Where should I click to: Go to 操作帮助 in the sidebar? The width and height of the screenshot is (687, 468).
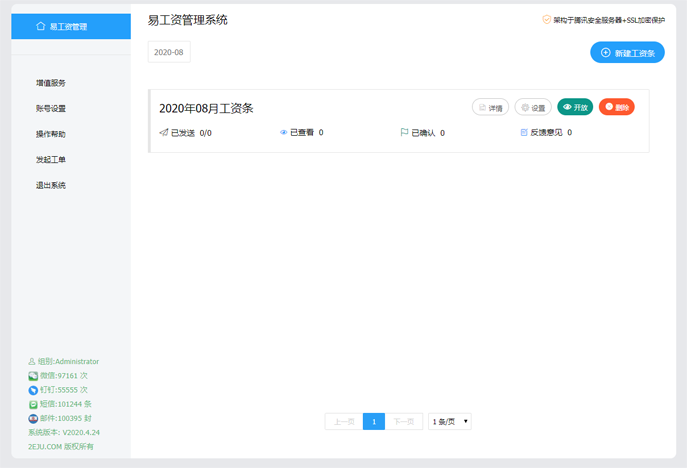click(51, 134)
